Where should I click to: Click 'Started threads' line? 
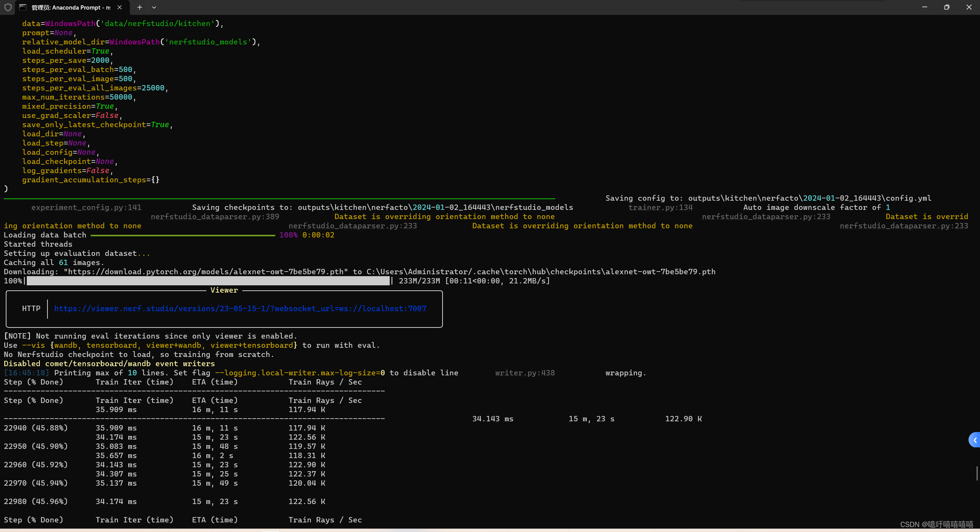tap(38, 244)
